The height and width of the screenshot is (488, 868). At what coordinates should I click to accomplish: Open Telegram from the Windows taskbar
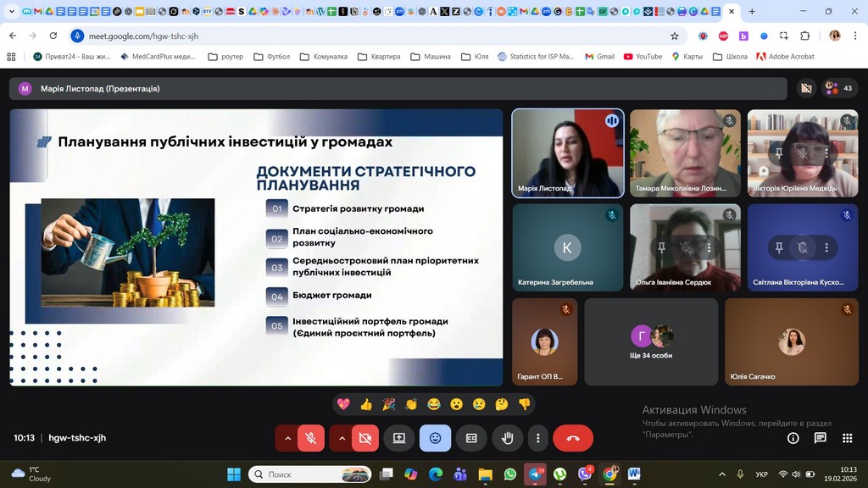click(535, 474)
